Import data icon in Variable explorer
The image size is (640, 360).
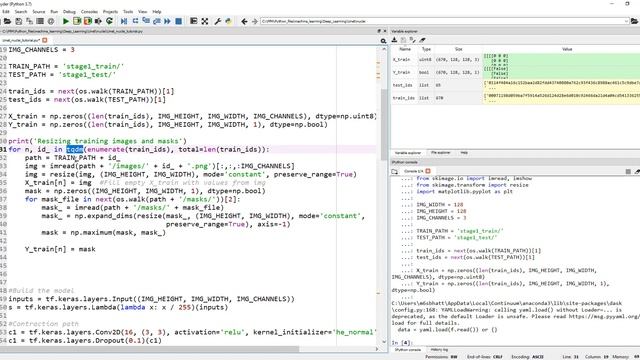(394, 40)
